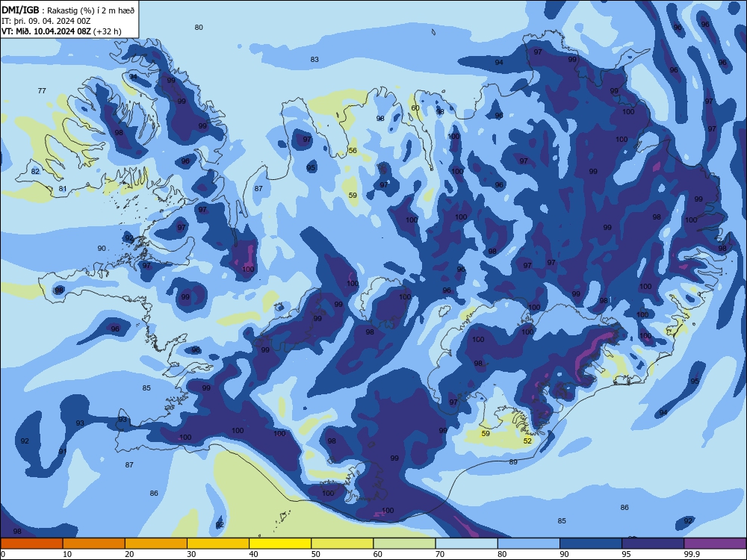Click the orange 10–20 legend swatch
This screenshot has height=560, width=747.
tap(94, 544)
